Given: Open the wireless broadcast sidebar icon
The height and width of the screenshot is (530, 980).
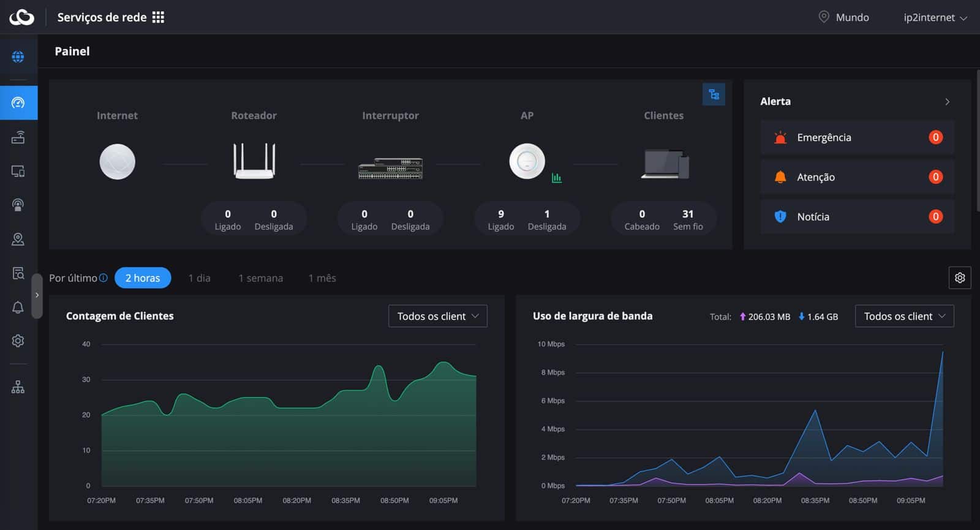Looking at the screenshot, I should point(18,205).
